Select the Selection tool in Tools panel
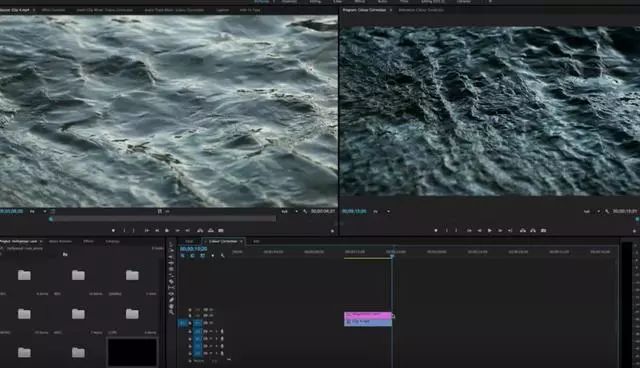 [171, 244]
